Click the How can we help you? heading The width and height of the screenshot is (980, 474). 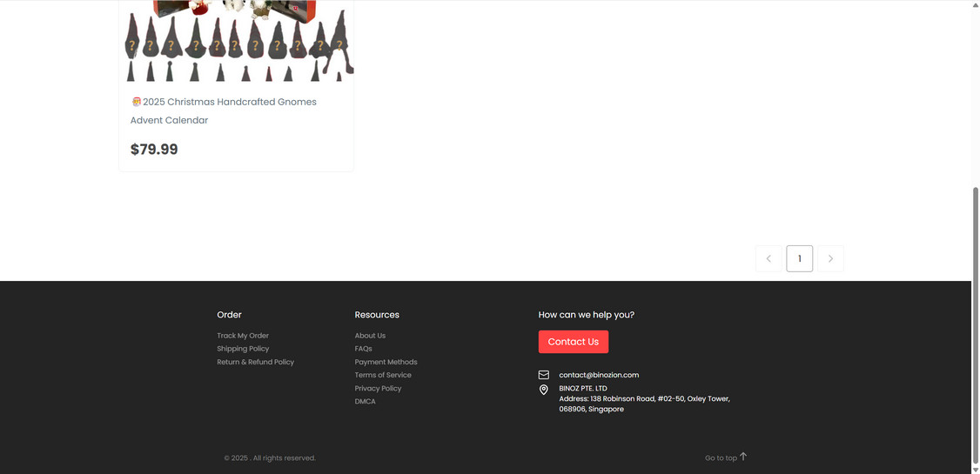click(x=587, y=315)
